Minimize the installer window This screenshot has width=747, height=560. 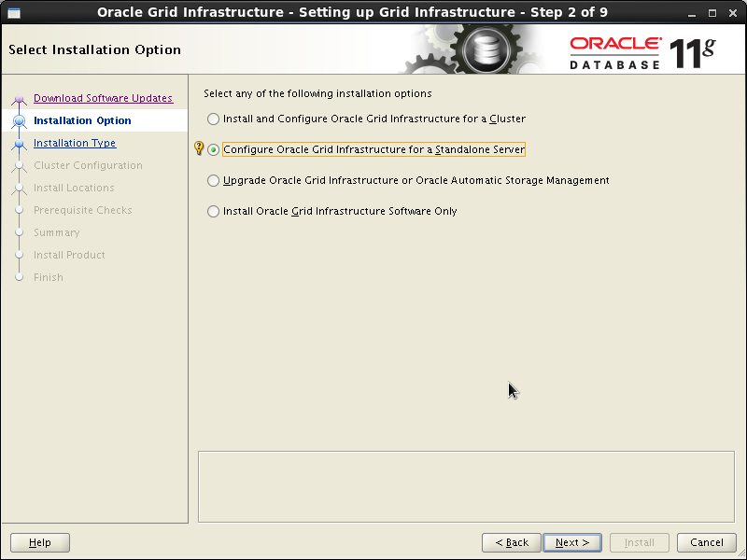[692, 13]
